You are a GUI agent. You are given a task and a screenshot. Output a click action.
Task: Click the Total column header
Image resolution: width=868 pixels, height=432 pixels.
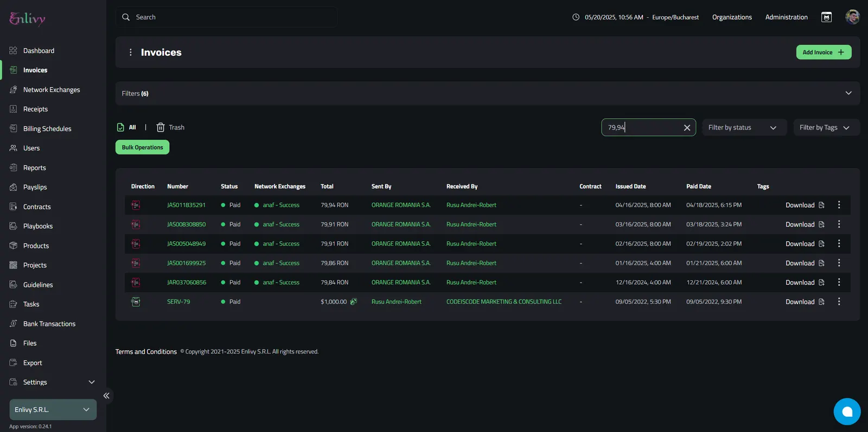(x=327, y=186)
